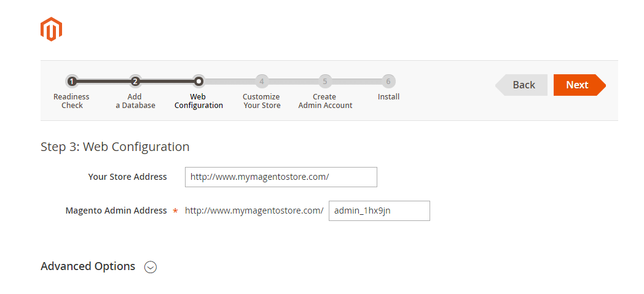The height and width of the screenshot is (294, 644).
Task: Click the step 1 circle marker
Action: (x=72, y=81)
